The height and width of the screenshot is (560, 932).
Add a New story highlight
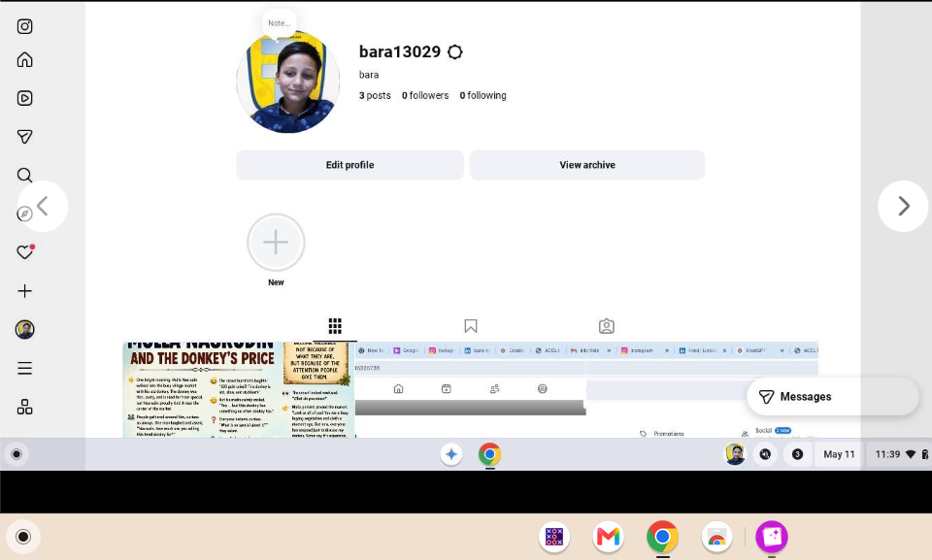point(276,243)
